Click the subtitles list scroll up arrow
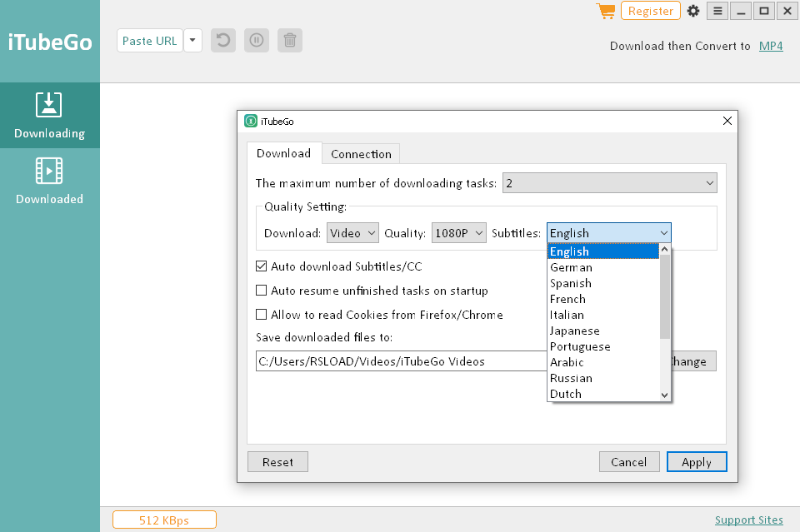Image resolution: width=800 pixels, height=532 pixels. tap(665, 250)
